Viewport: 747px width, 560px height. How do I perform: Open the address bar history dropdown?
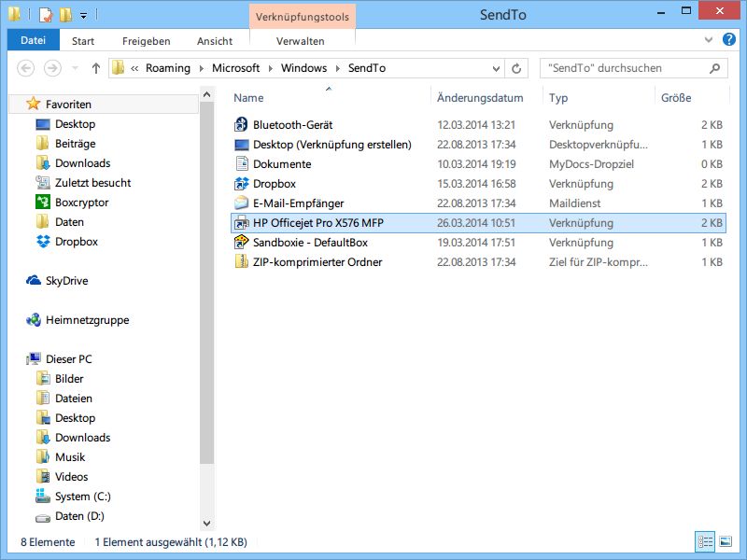pyautogui.click(x=496, y=68)
